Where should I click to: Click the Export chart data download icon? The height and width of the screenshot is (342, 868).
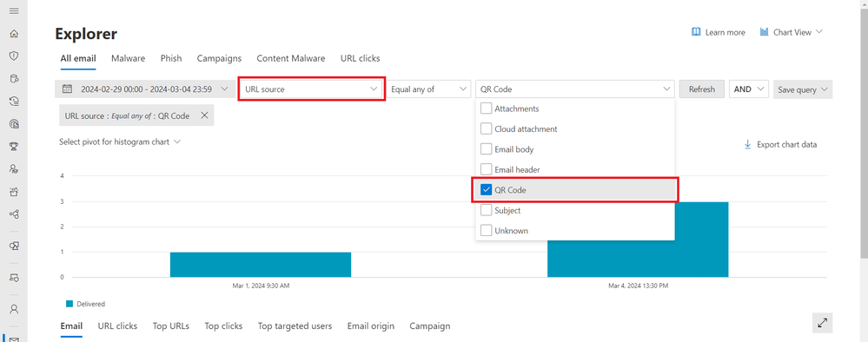(x=747, y=144)
